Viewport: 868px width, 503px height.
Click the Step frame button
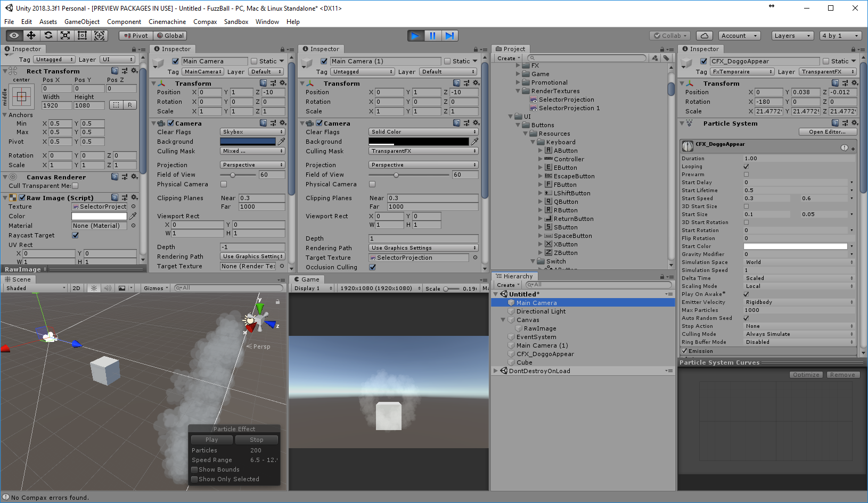coord(450,36)
